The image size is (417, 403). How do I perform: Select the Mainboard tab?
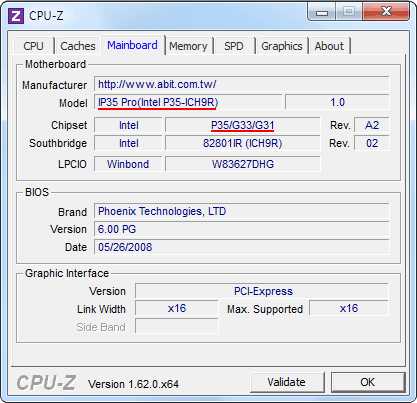click(x=132, y=45)
